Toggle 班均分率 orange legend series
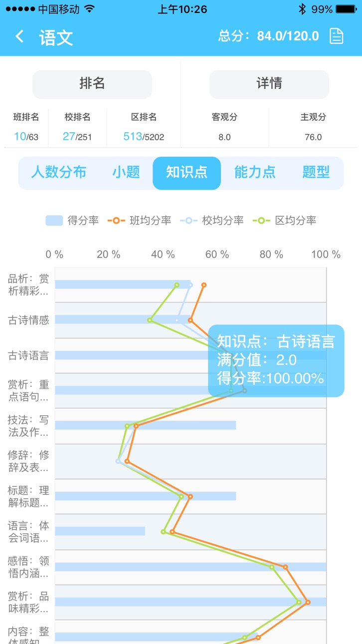 tap(139, 220)
